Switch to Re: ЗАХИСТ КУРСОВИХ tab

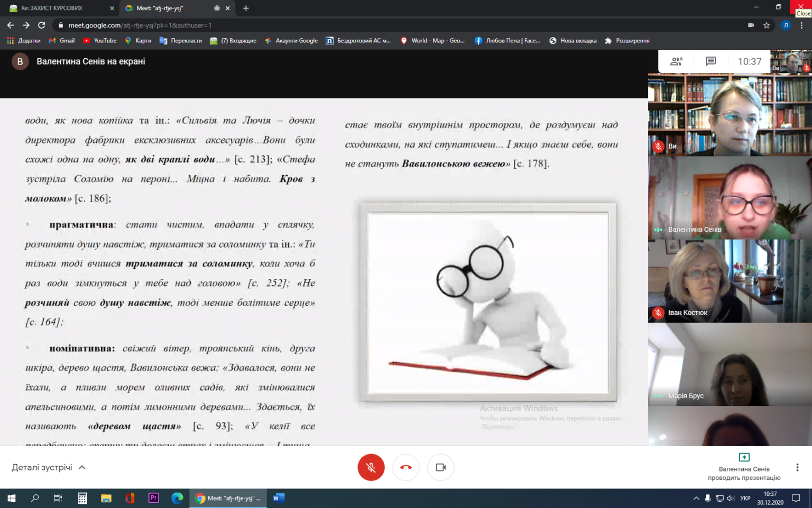(59, 8)
